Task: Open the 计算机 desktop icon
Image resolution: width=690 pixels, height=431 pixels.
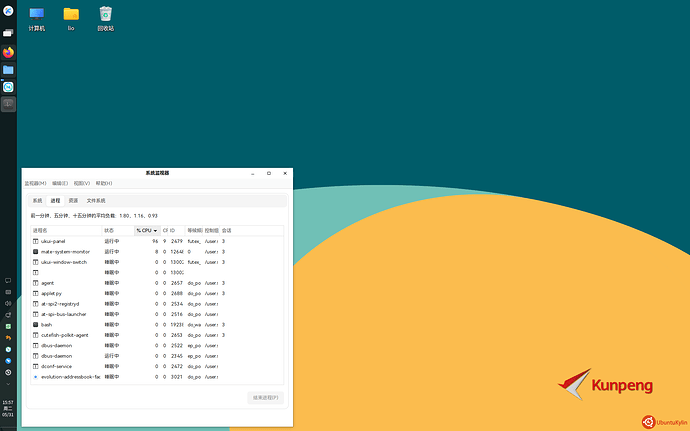Action: coord(37,18)
